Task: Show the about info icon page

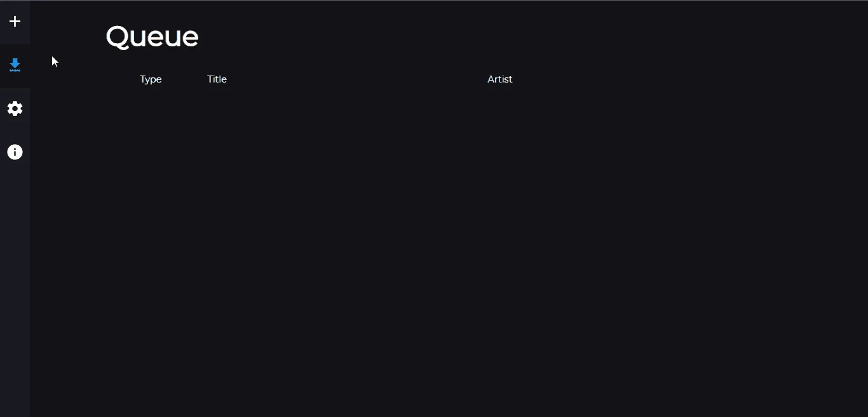Action: click(x=15, y=152)
